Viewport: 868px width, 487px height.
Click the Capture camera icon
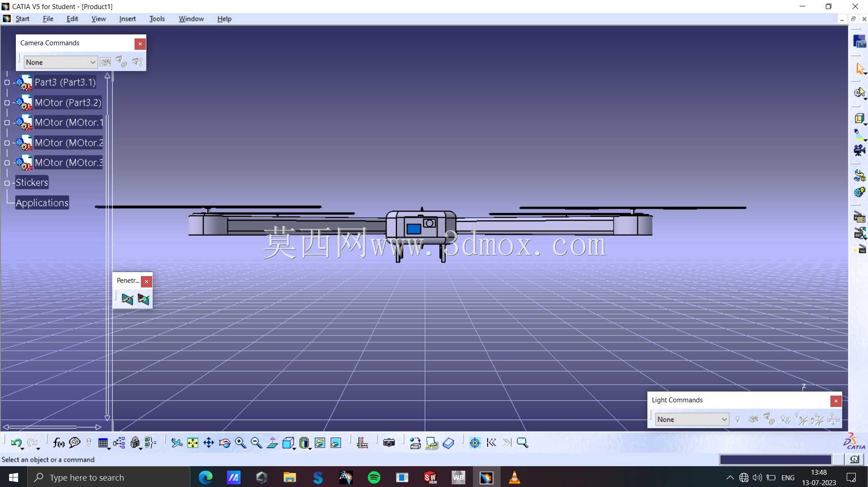point(389,443)
